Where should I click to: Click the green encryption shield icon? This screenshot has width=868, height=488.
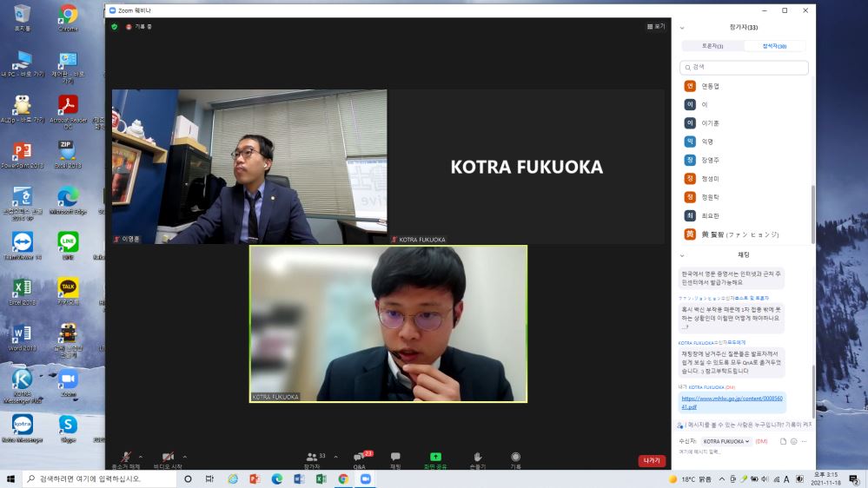click(x=115, y=27)
